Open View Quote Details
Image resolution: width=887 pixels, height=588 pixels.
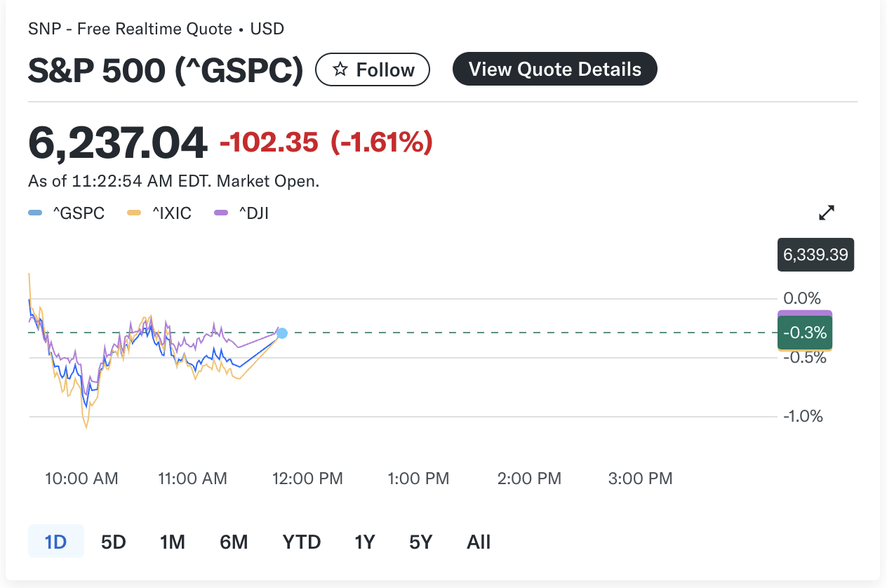point(554,69)
